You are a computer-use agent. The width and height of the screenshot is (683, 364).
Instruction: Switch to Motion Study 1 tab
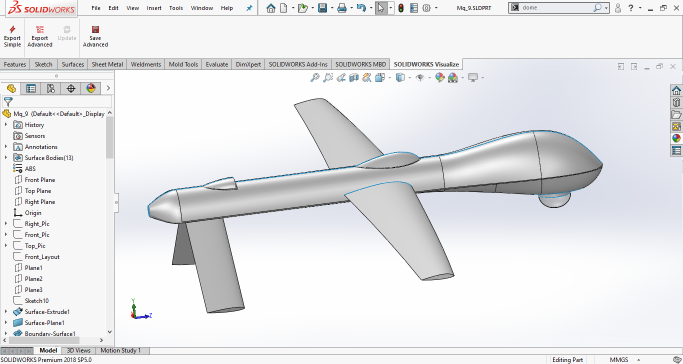(121, 351)
